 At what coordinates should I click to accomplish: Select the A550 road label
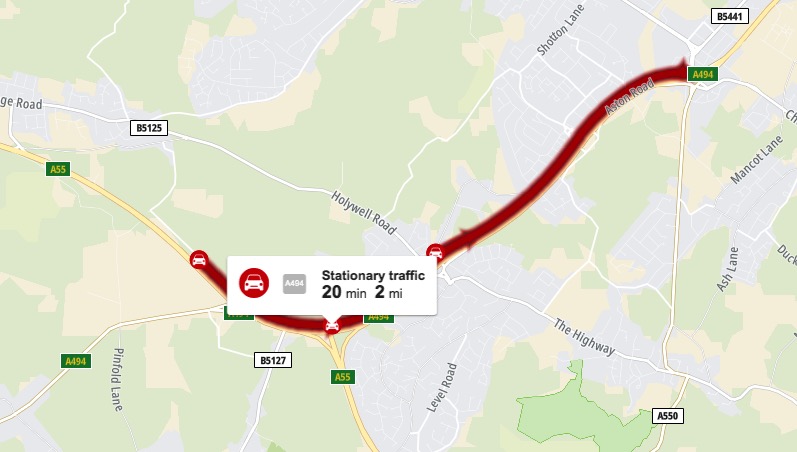coord(667,415)
